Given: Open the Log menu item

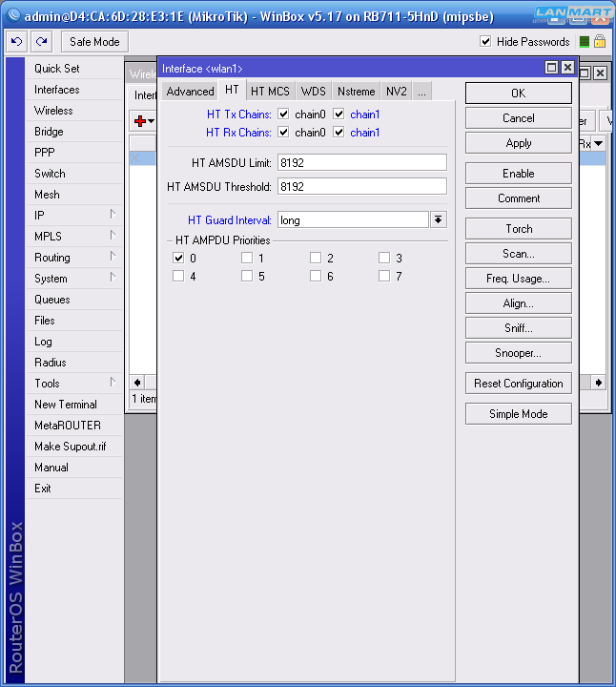Looking at the screenshot, I should (74, 342).
